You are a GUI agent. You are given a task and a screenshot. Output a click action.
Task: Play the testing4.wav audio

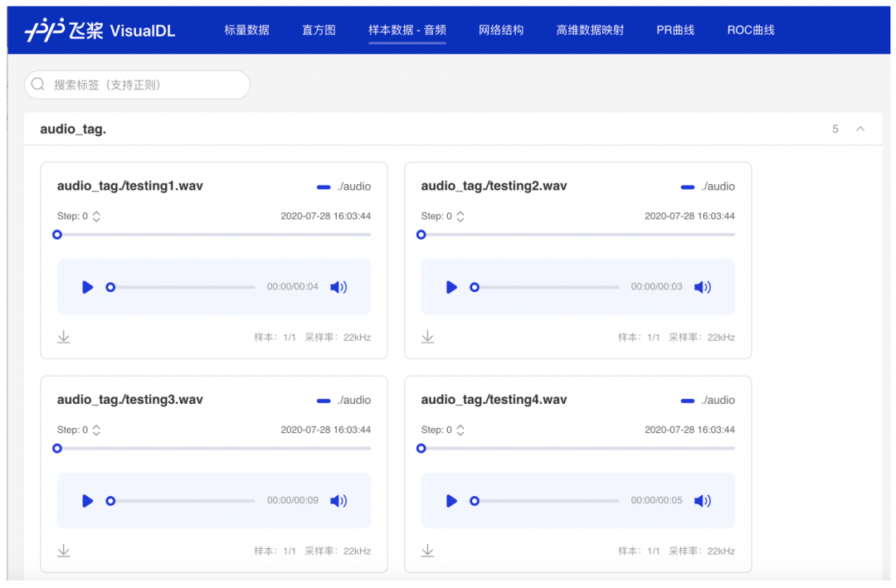tap(451, 501)
